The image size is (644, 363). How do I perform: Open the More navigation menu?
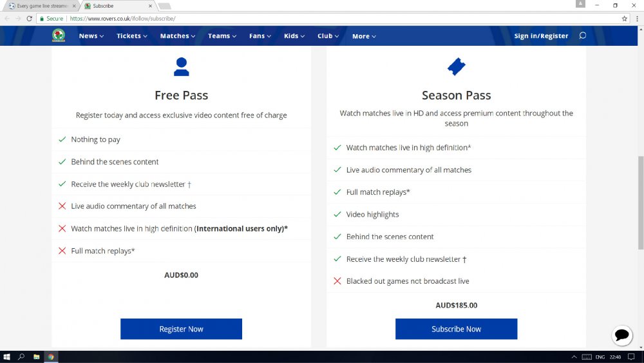[364, 36]
